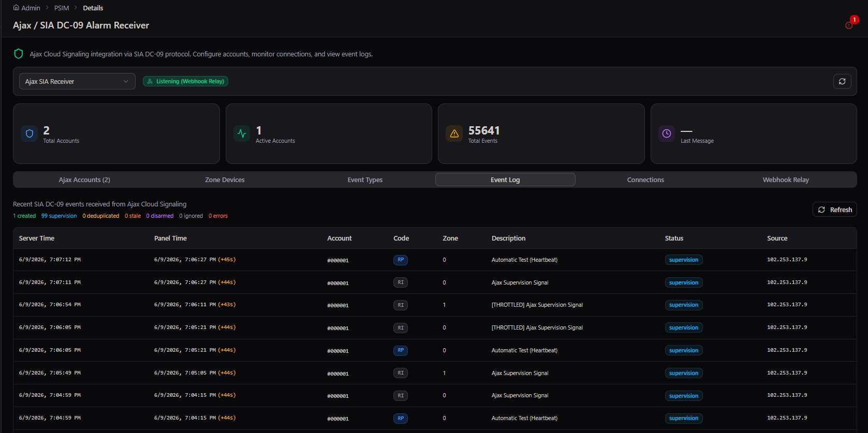Click the Zone column header
Screen dimensions: 868x433
[450, 238]
